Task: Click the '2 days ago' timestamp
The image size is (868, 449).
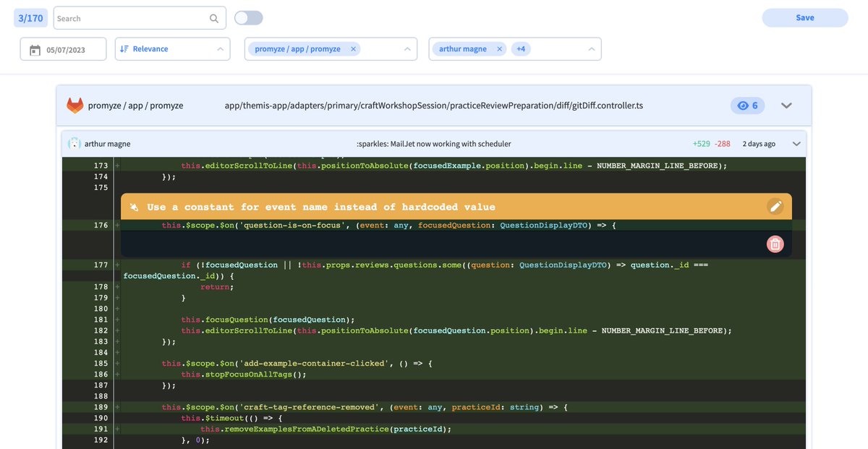Action: tap(759, 144)
